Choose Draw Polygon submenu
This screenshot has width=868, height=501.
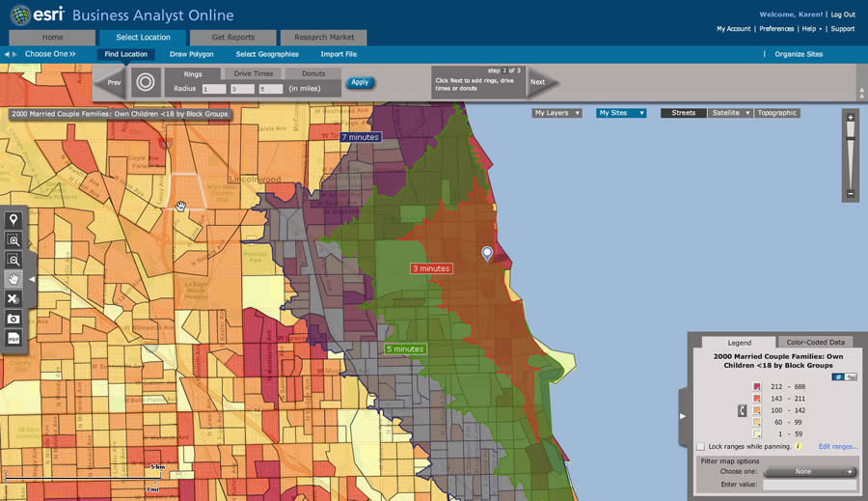tap(192, 54)
